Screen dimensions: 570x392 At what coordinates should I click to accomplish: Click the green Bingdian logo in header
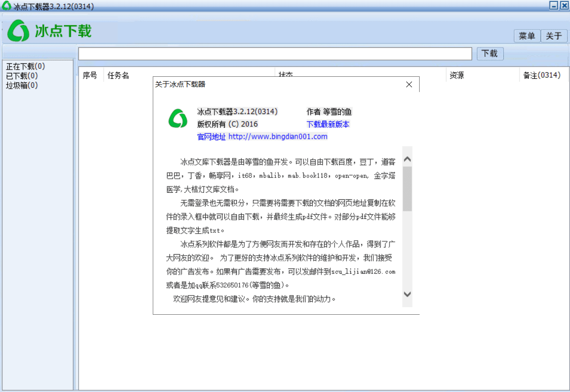point(19,31)
